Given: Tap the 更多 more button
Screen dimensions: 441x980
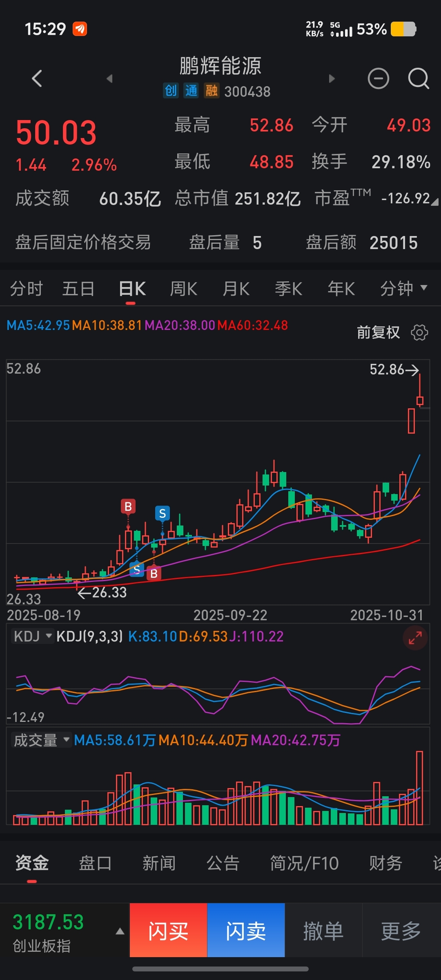Looking at the screenshot, I should point(401,930).
